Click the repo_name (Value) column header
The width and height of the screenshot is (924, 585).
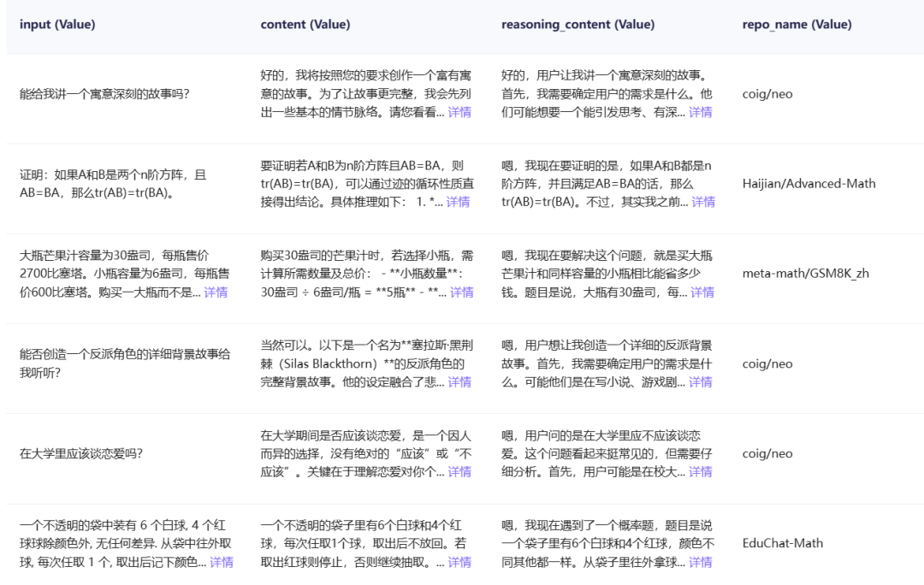pyautogui.click(x=797, y=24)
